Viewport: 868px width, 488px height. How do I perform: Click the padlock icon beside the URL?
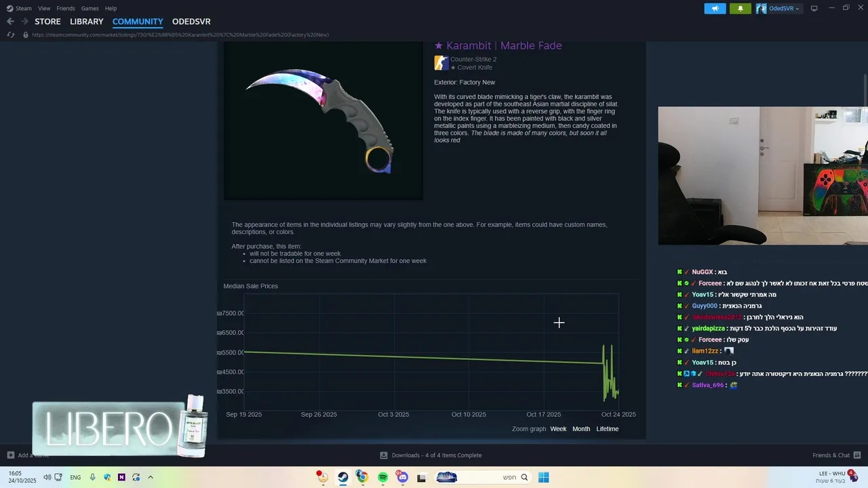[x=26, y=35]
